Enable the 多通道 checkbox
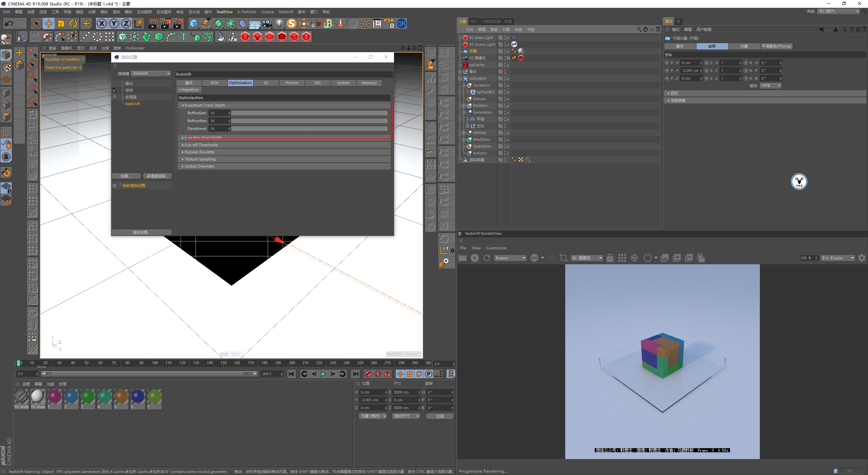Viewport: 868px width, 475px height. point(115,97)
